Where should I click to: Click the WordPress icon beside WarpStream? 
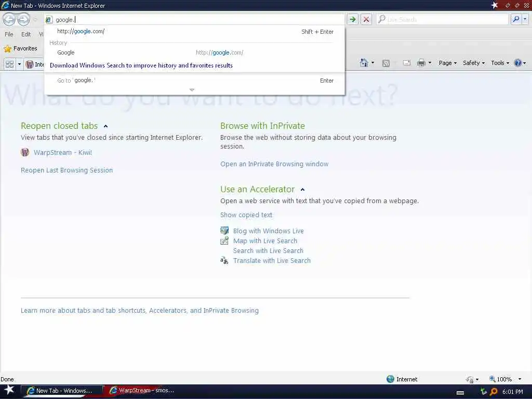pyautogui.click(x=25, y=152)
